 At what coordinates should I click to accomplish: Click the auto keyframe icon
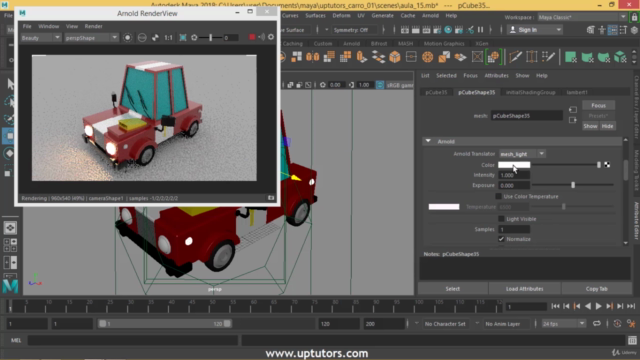[617, 324]
